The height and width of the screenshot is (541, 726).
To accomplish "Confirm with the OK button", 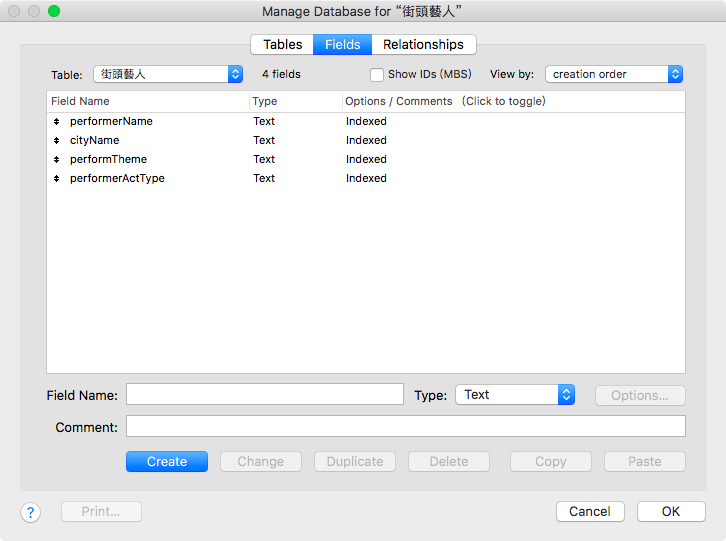I will pyautogui.click(x=671, y=511).
